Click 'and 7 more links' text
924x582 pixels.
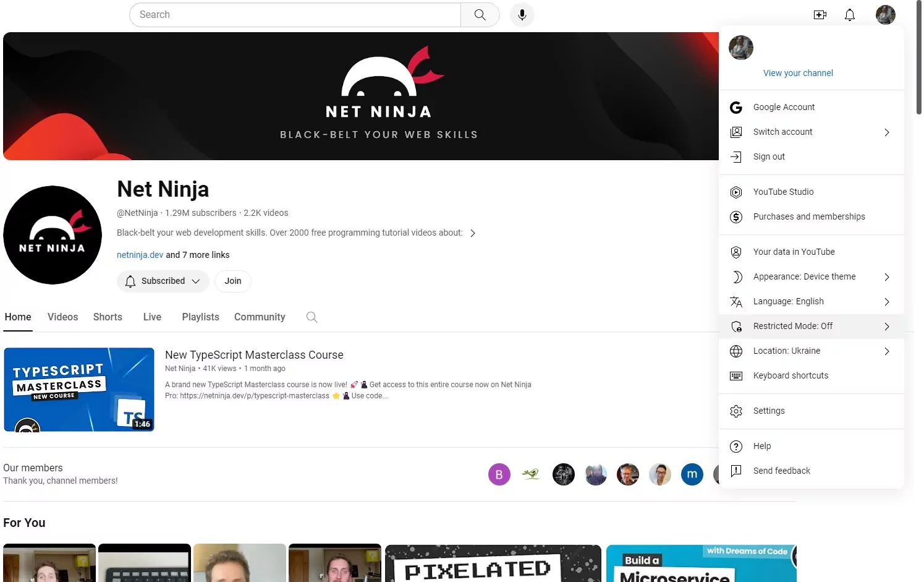tap(198, 255)
